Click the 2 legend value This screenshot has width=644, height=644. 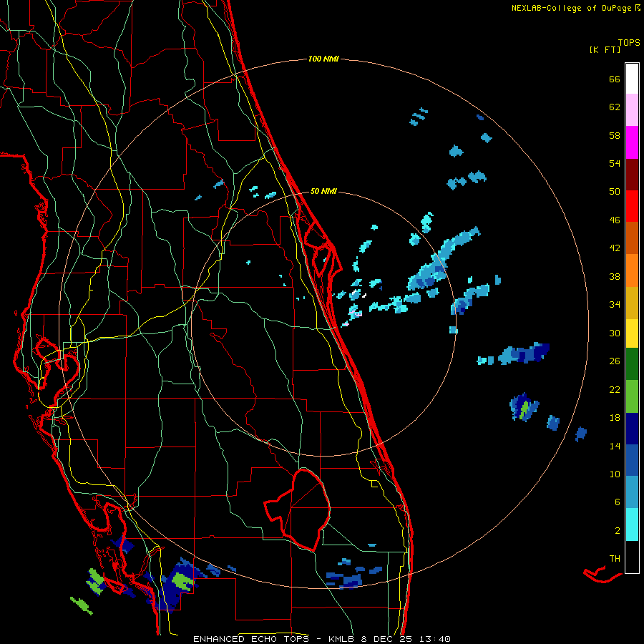click(x=618, y=531)
